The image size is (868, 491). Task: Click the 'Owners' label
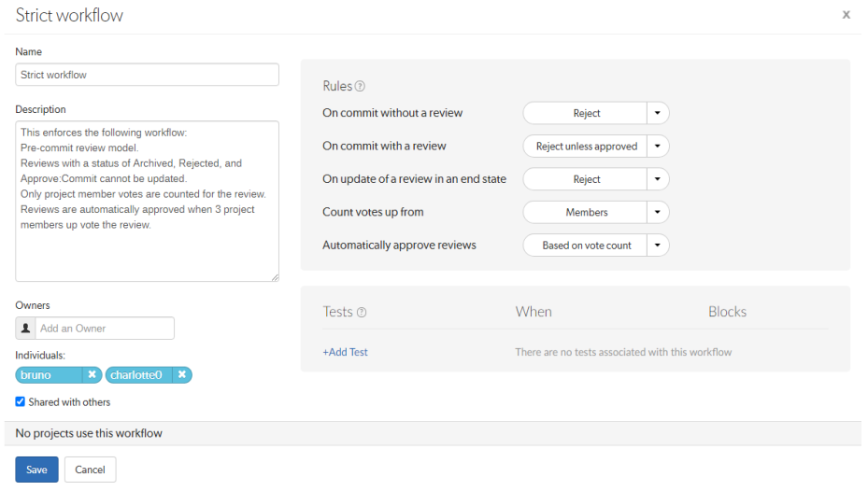click(32, 305)
